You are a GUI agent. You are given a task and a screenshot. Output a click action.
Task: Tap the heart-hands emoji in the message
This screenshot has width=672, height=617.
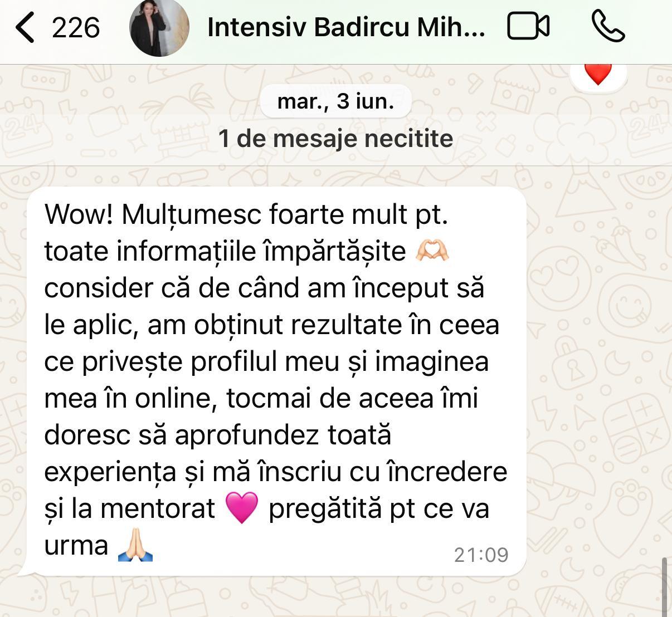point(432,252)
